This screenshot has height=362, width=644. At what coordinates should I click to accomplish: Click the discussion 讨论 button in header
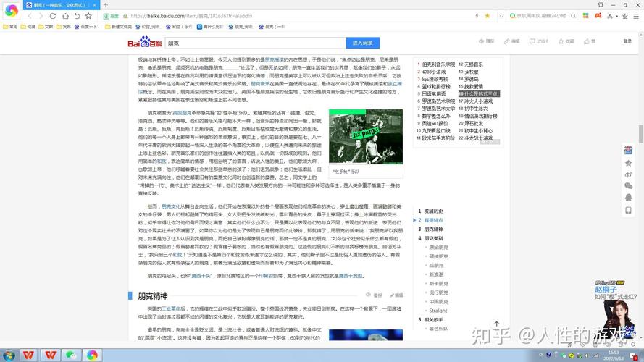click(x=539, y=41)
